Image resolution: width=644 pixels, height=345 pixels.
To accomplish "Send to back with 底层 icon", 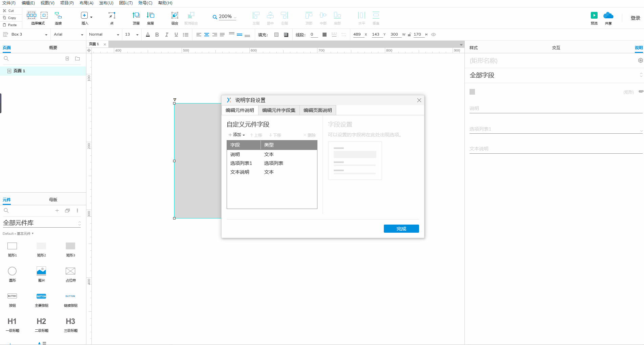I will [x=150, y=16].
